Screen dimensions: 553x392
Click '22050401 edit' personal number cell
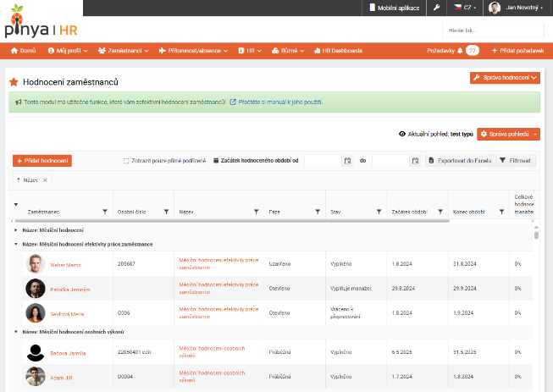pos(143,352)
